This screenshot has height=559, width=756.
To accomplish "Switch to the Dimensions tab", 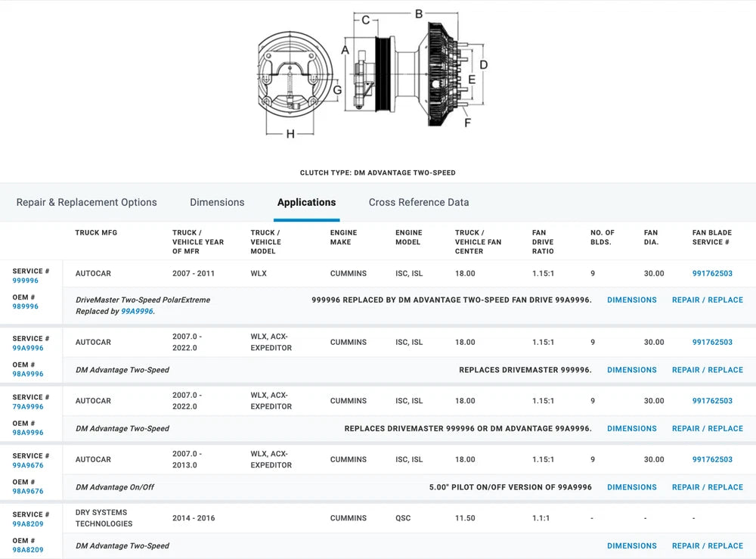I will [x=217, y=203].
